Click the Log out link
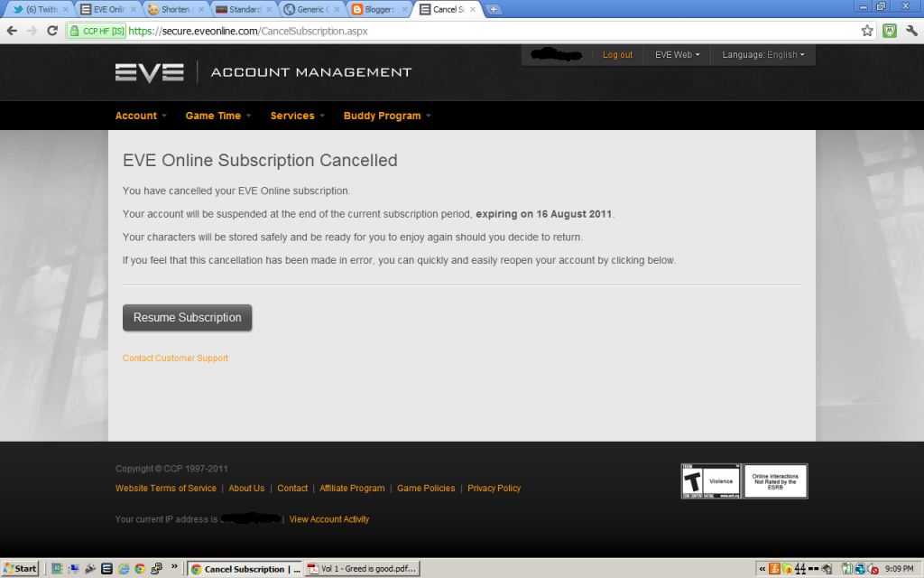 617,55
